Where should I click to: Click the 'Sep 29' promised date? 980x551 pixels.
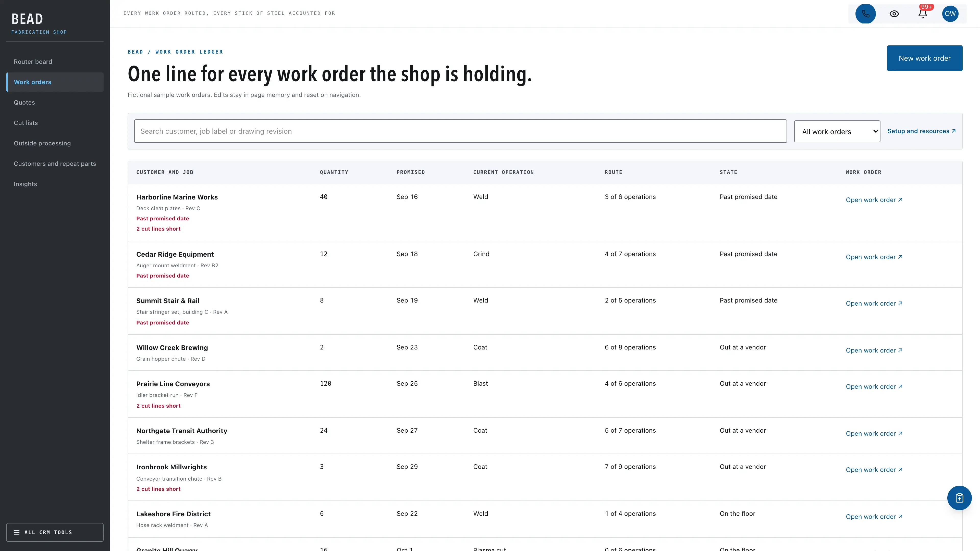[x=407, y=467]
